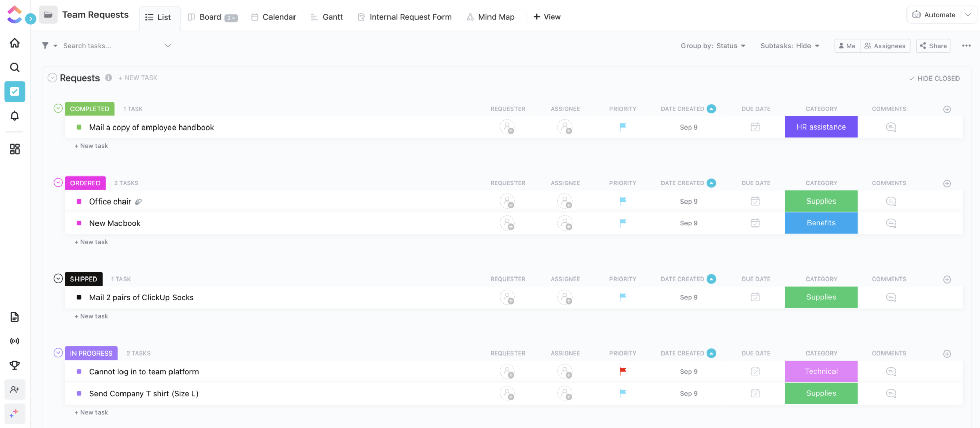
Task: Open the Group by Status dropdown
Action: [x=713, y=46]
